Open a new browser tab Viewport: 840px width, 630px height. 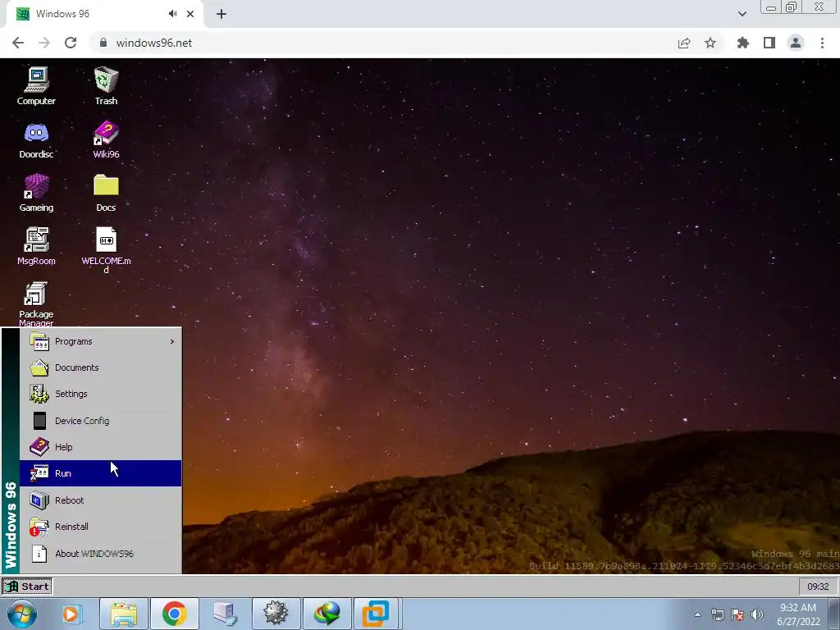[221, 14]
